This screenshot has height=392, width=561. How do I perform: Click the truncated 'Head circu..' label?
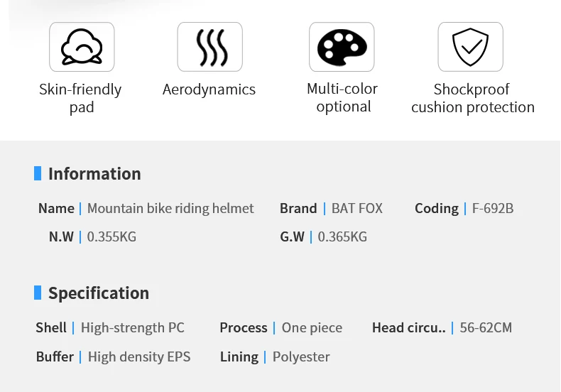(409, 327)
